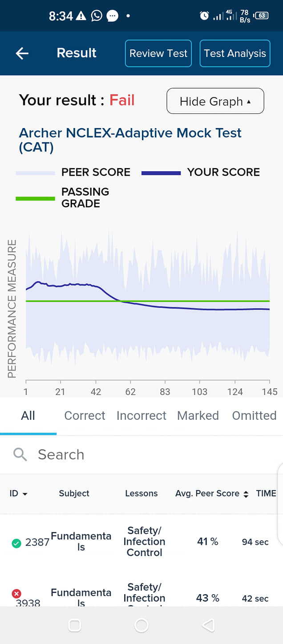Tap the green correct checkmark for 2387

click(x=16, y=543)
